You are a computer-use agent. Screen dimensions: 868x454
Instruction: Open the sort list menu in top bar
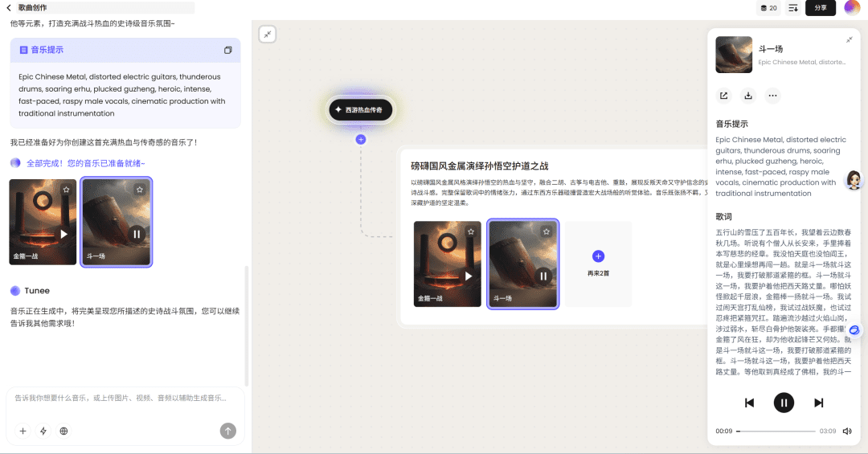793,8
